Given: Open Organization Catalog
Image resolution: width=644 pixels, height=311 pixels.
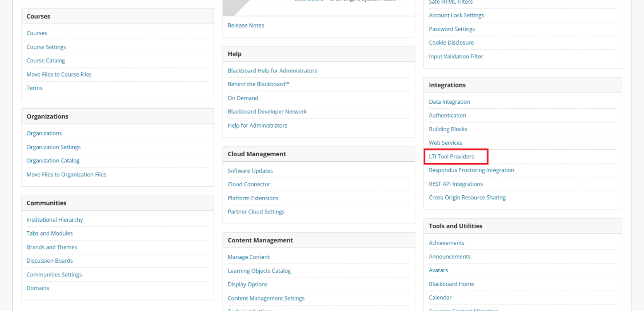Looking at the screenshot, I should pyautogui.click(x=53, y=161).
